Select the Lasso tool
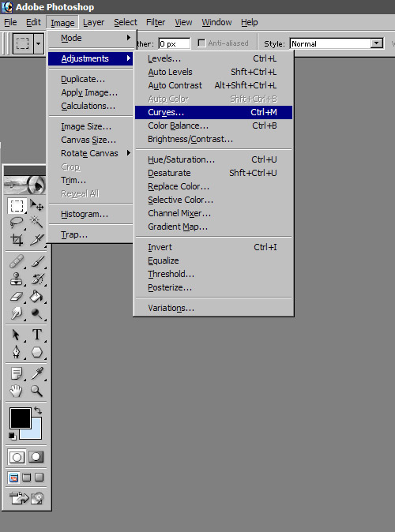The width and height of the screenshot is (395, 532). (x=17, y=223)
